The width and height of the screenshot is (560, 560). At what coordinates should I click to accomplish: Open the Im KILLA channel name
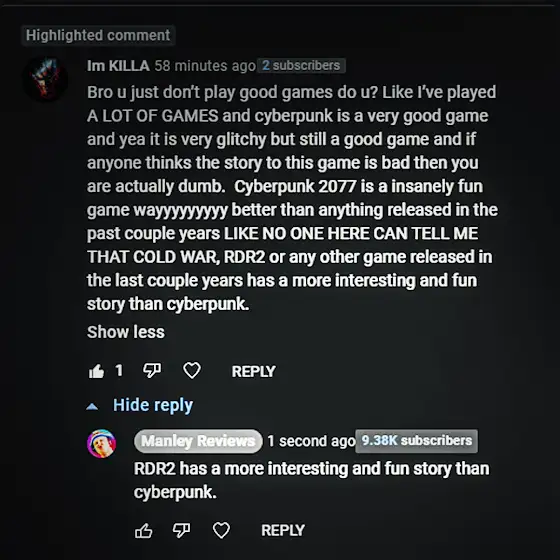118,66
